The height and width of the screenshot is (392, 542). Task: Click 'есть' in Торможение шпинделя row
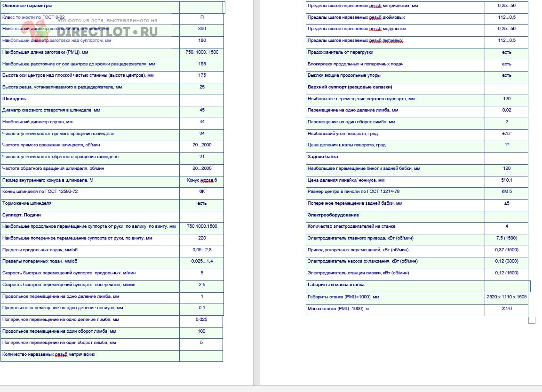click(x=202, y=204)
